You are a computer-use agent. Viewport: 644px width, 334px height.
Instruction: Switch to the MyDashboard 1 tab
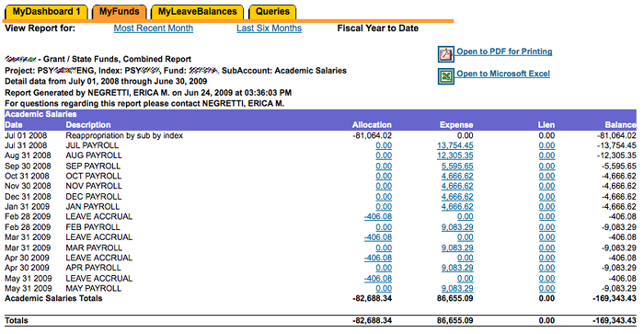pos(46,12)
